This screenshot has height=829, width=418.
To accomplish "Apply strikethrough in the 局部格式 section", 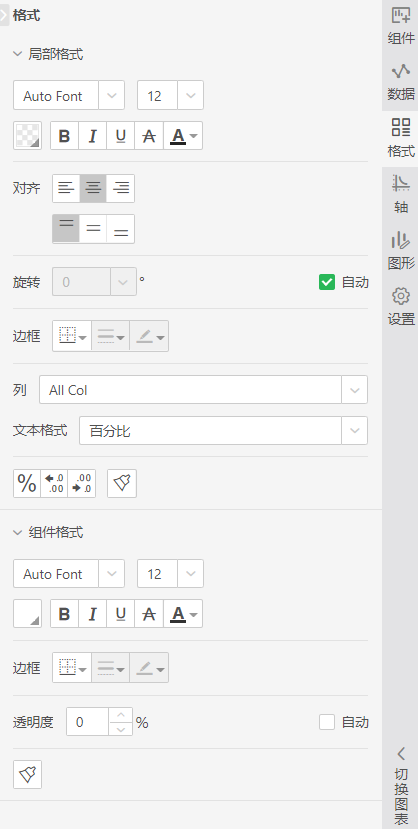I will click(x=149, y=136).
